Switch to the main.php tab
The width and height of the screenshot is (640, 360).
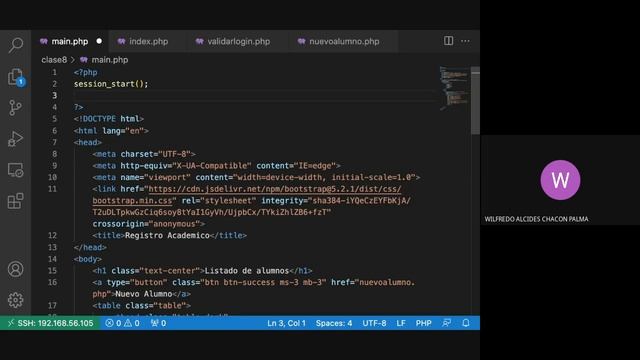[x=70, y=41]
